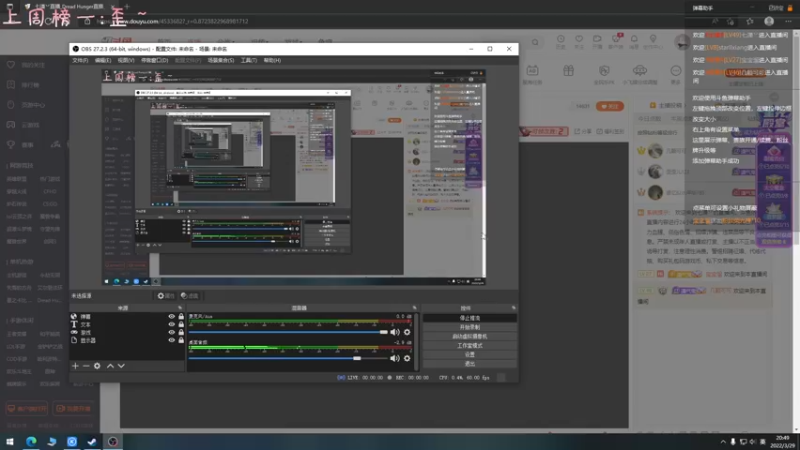
Task: Mute the 麦克风/Aux channel speaker
Action: pos(395,332)
